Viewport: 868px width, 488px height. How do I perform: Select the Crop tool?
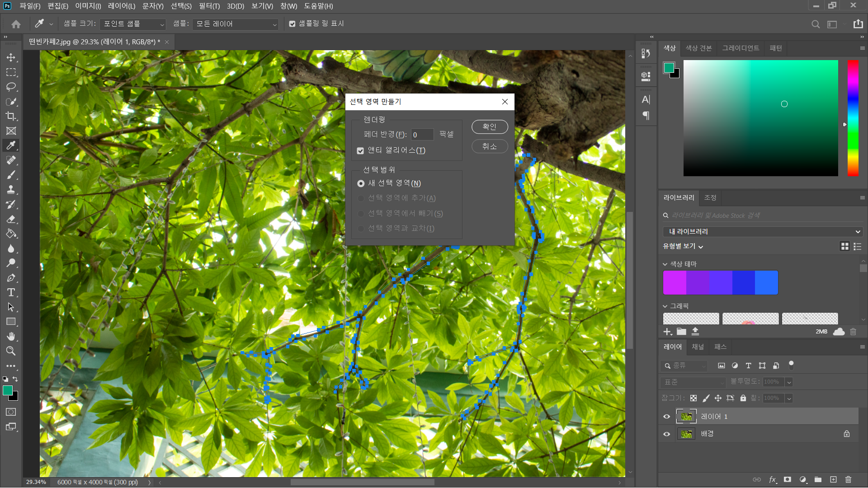pos(11,116)
